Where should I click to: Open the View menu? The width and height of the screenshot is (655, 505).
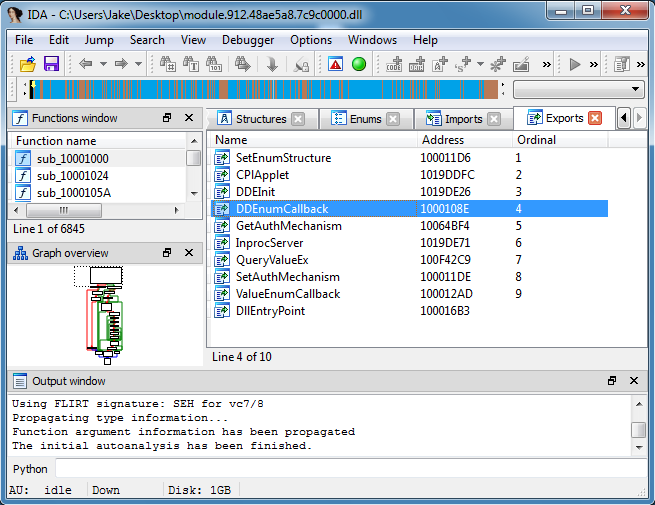pos(193,40)
